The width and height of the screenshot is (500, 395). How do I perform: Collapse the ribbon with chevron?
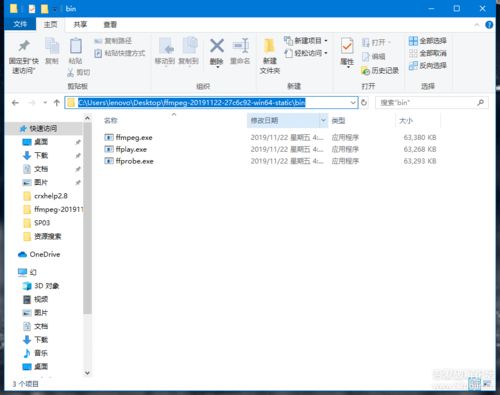pos(477,25)
